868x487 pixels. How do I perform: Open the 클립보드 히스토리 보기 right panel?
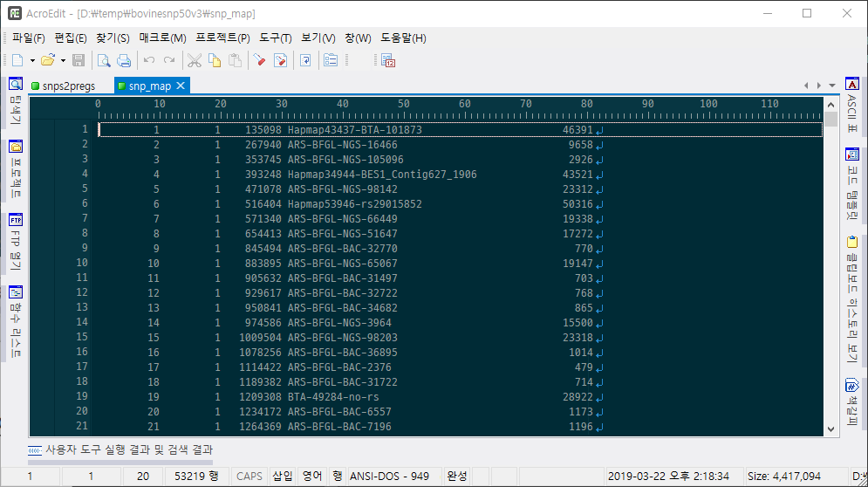click(852, 300)
